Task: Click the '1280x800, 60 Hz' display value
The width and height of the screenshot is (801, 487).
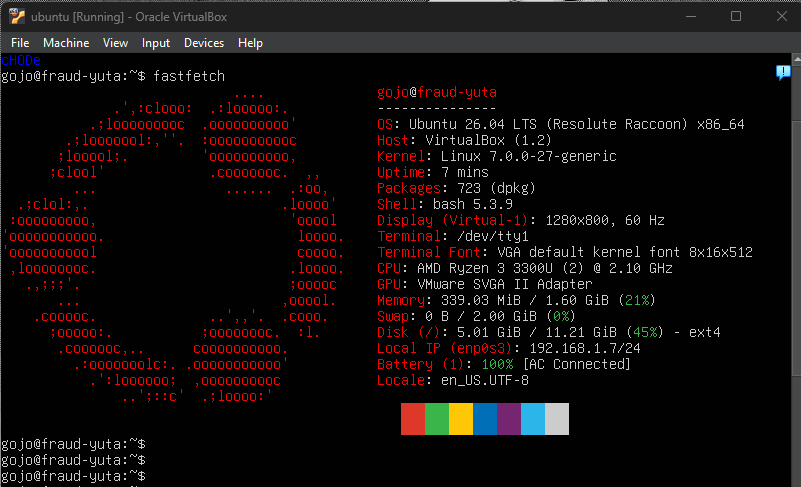Action: 605,220
